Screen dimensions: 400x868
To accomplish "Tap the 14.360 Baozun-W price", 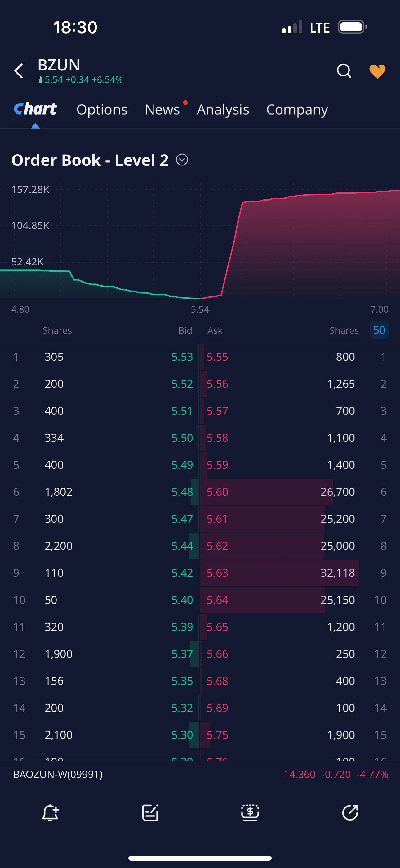I will 300,774.
